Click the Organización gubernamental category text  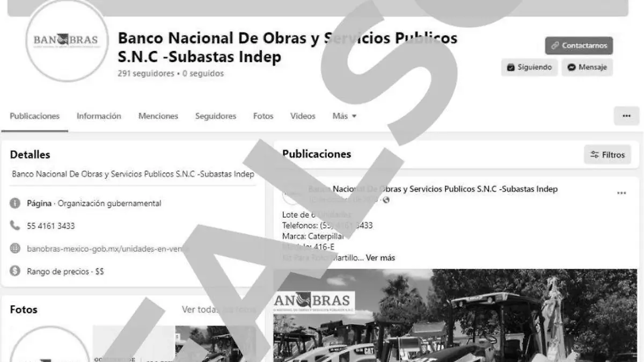(109, 204)
